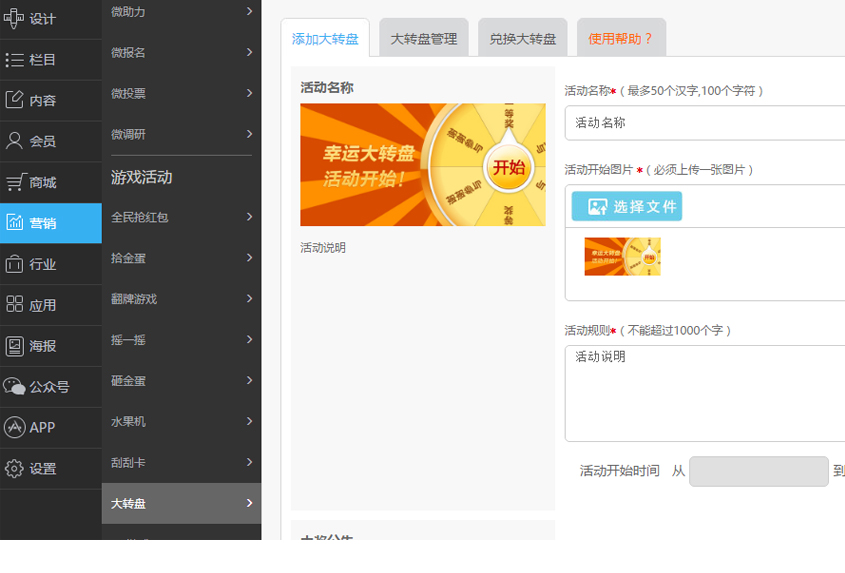The width and height of the screenshot is (845, 573).
Task: Click the 设计 design icon in sidebar
Action: coord(14,18)
